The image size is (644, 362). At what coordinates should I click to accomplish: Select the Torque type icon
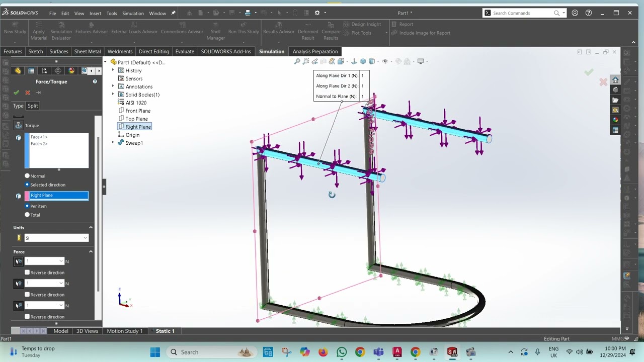(x=19, y=125)
